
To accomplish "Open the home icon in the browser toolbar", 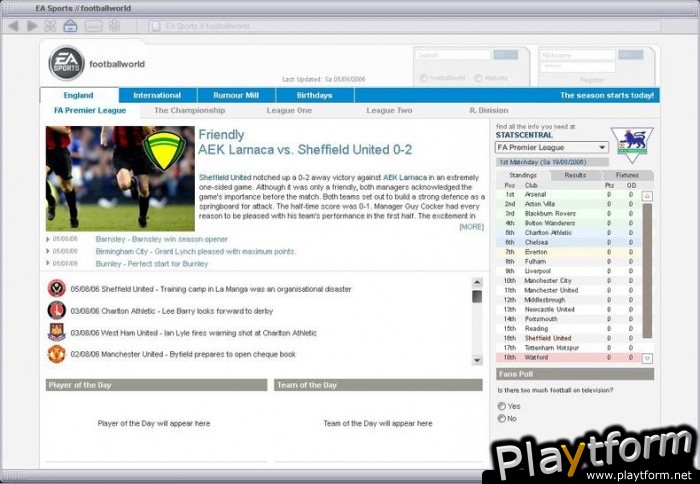I will tap(70, 26).
